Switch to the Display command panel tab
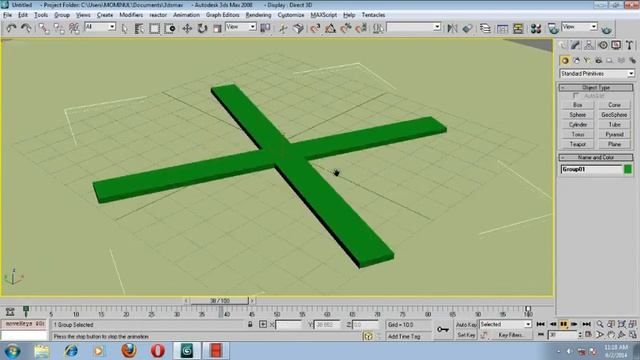 pos(616,45)
